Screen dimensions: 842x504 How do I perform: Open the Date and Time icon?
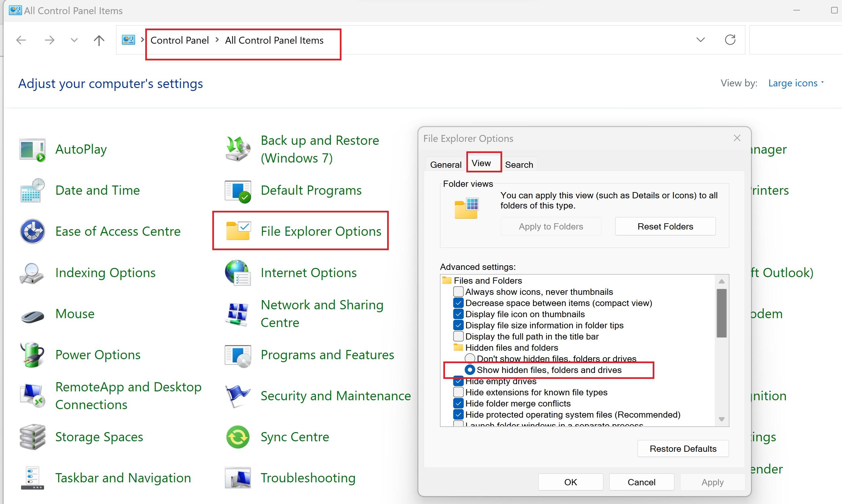point(32,190)
